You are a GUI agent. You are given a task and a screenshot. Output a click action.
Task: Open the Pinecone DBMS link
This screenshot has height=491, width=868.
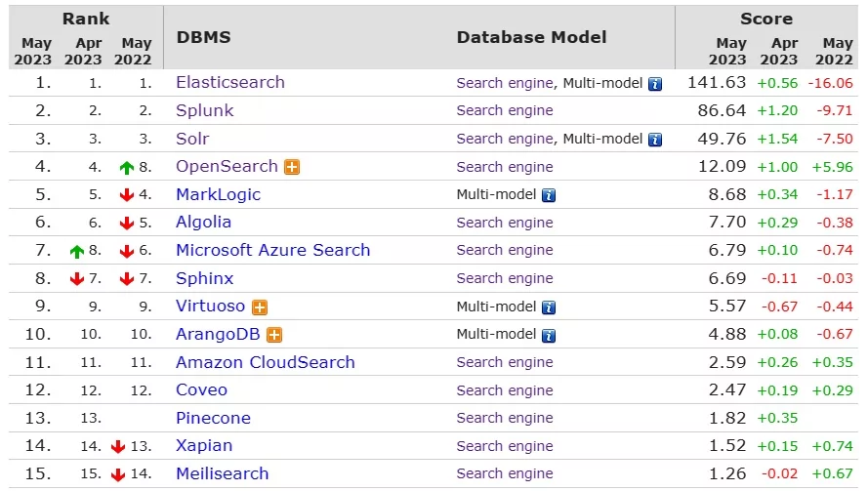point(213,419)
